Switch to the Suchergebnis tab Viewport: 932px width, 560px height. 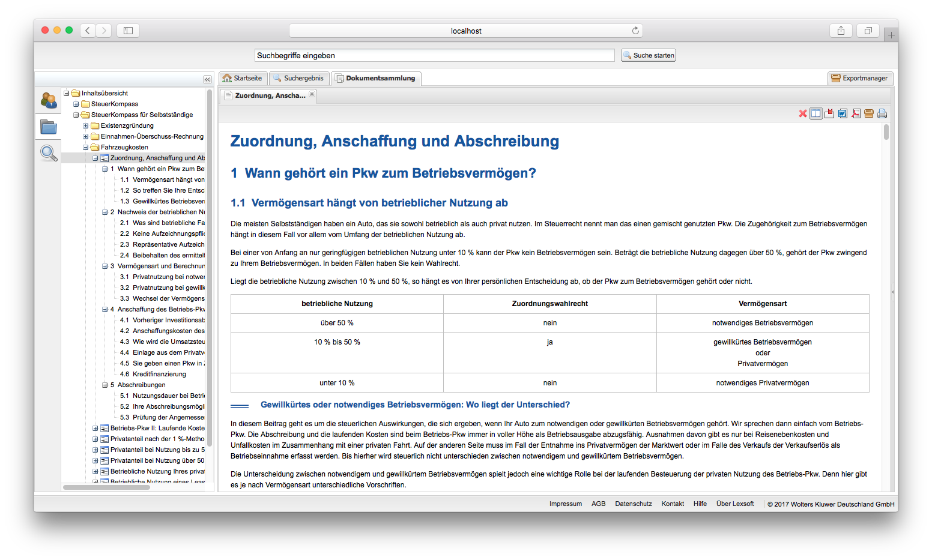pyautogui.click(x=299, y=78)
